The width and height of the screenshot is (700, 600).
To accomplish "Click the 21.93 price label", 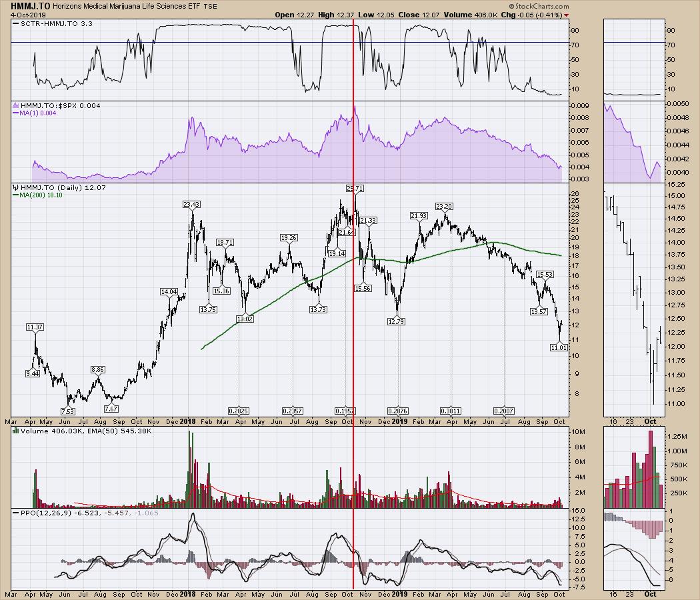I will coord(419,215).
